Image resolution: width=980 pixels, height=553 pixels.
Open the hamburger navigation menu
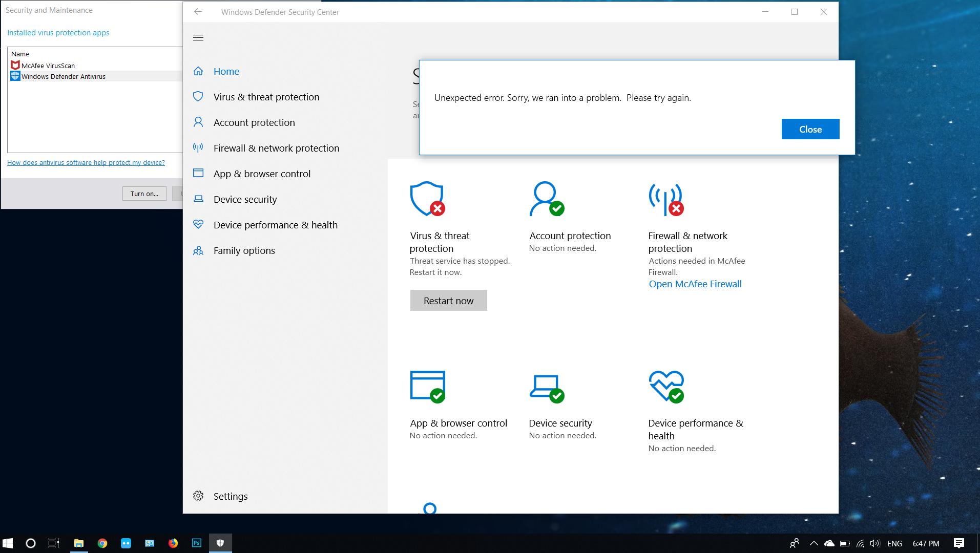pyautogui.click(x=198, y=37)
